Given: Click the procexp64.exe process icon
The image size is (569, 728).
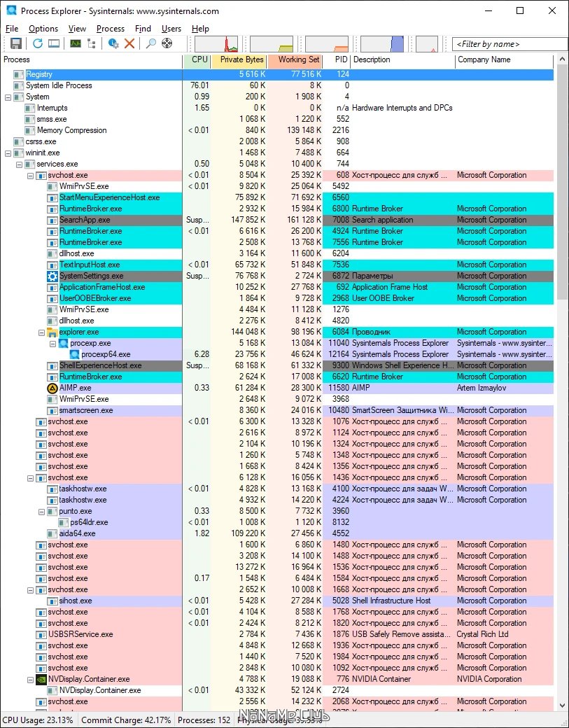Looking at the screenshot, I should tap(75, 354).
